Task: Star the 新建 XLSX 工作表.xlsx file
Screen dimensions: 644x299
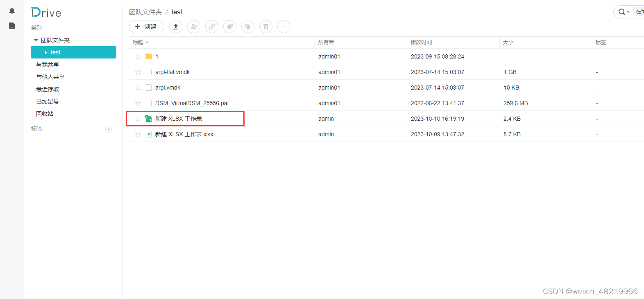Action: (x=138, y=134)
